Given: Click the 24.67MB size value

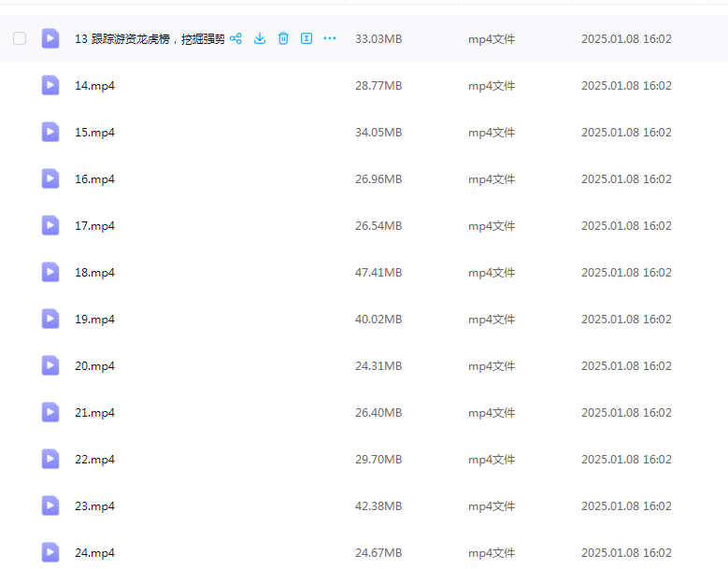Looking at the screenshot, I should click(x=378, y=553).
